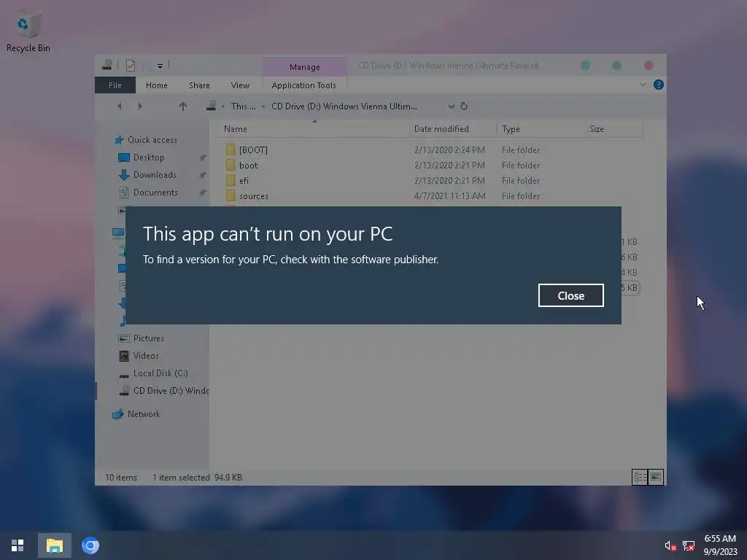Expand the ribbon using the chevron

pos(642,85)
